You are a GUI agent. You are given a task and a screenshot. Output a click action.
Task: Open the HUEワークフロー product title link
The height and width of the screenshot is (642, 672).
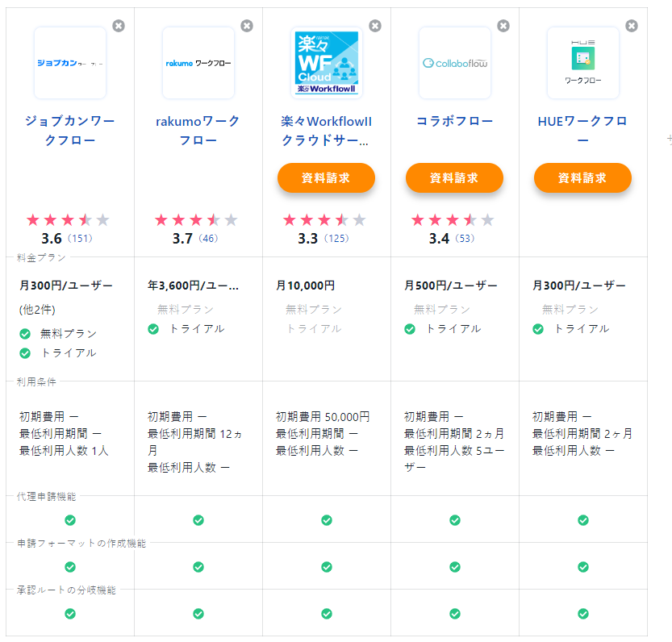click(x=583, y=131)
